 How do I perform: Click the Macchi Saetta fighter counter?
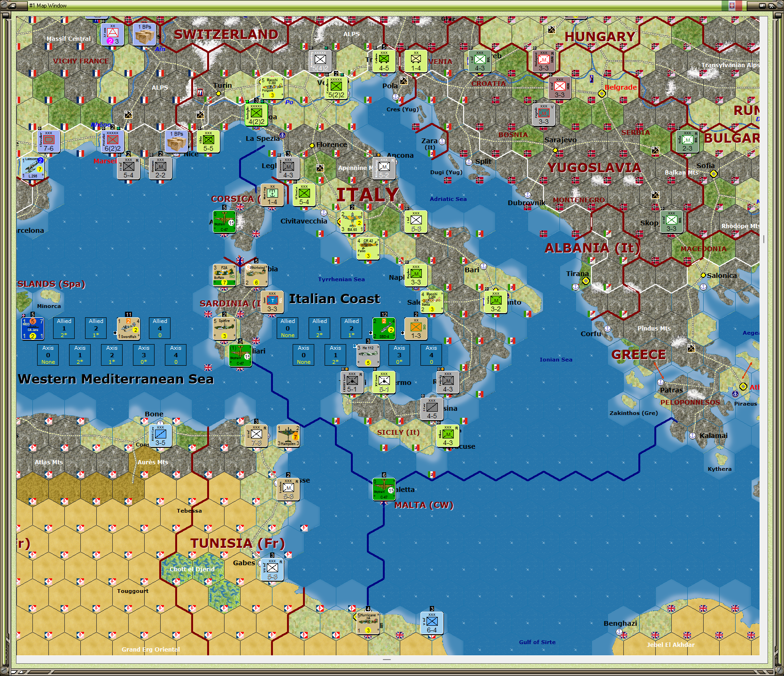tap(432, 302)
